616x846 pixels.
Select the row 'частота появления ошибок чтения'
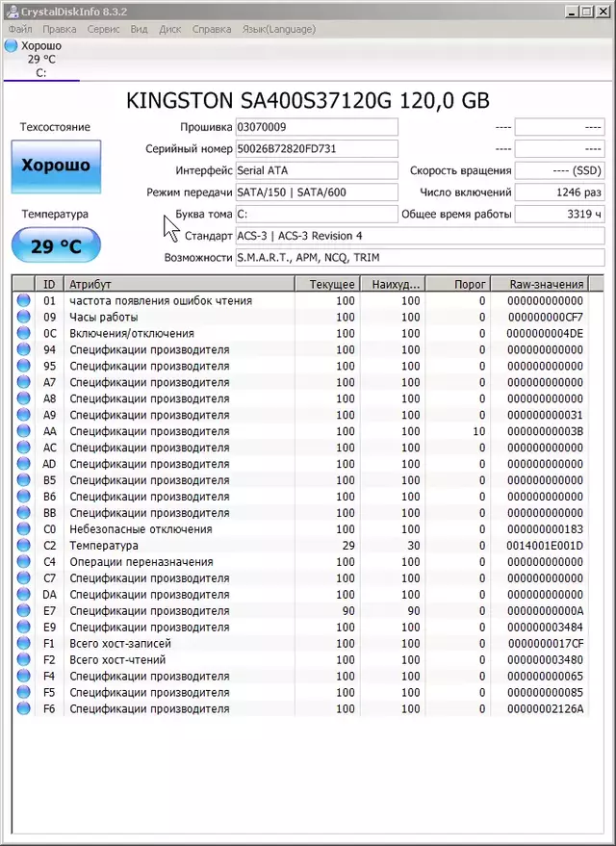tap(300, 300)
